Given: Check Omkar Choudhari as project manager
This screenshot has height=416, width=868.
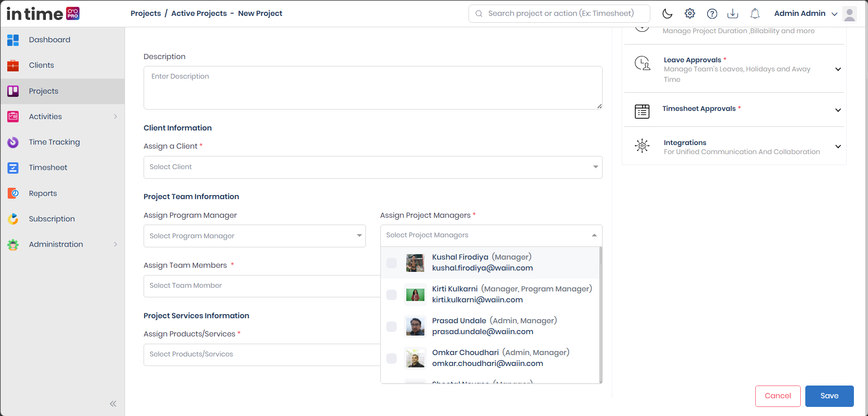Looking at the screenshot, I should (x=391, y=358).
